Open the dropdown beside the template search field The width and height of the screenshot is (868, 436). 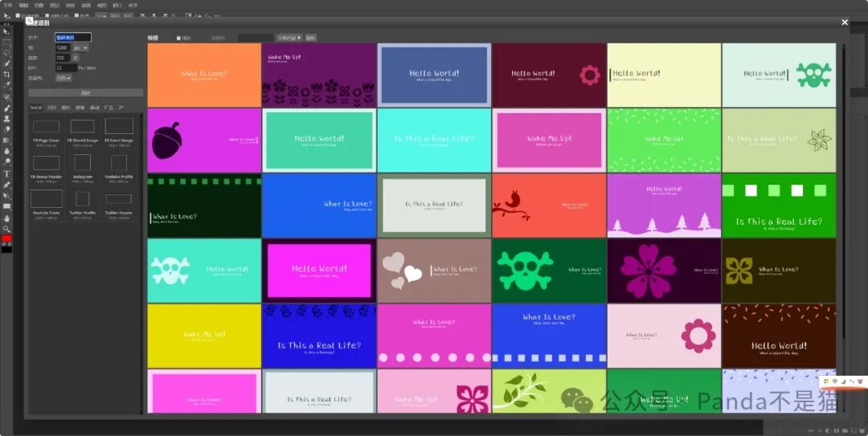click(x=289, y=38)
